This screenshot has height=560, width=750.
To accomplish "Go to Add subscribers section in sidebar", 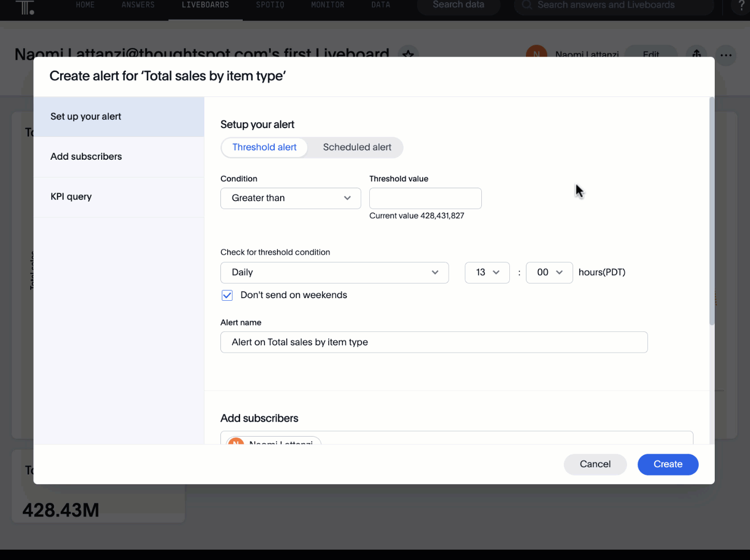I will (x=86, y=157).
